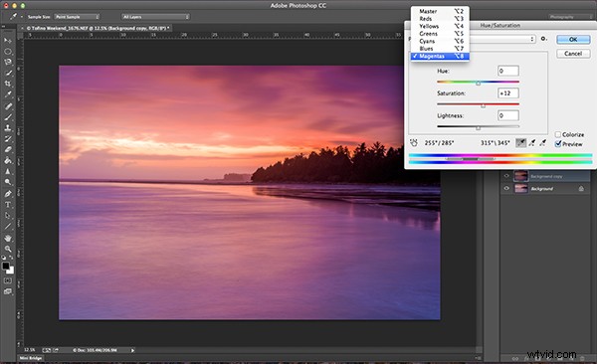
Task: Choose Blues from the channel list
Action: pyautogui.click(x=440, y=49)
